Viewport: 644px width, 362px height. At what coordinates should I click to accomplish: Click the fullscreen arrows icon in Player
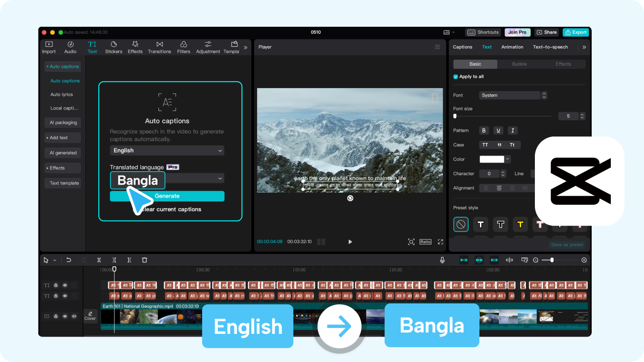(x=441, y=242)
